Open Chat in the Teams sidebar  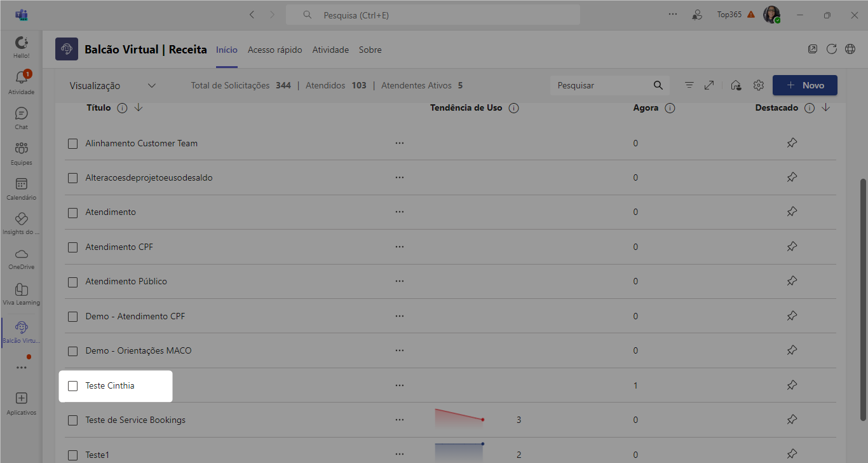[21, 118]
